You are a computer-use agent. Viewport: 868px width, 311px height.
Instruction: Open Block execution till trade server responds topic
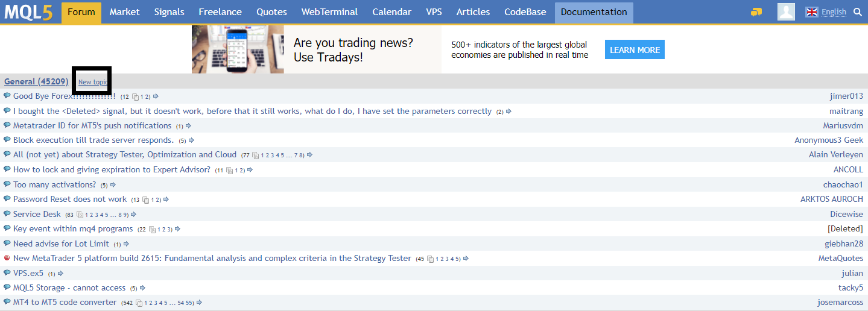click(93, 140)
